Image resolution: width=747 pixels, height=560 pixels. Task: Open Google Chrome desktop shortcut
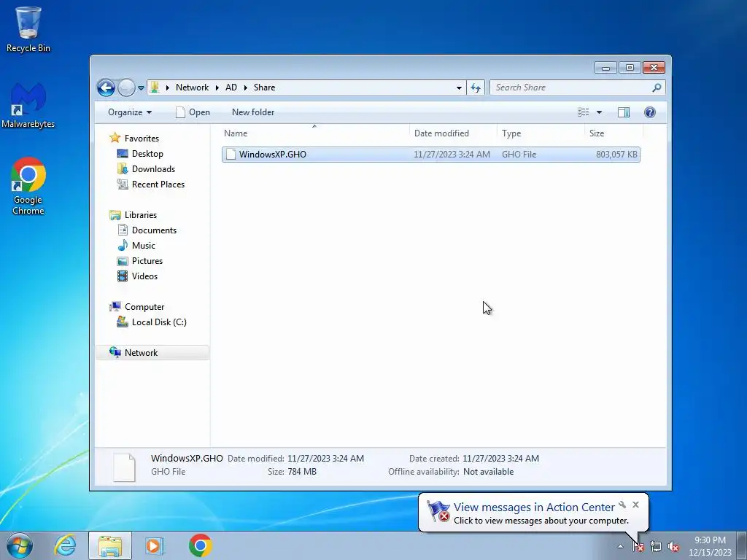point(28,186)
